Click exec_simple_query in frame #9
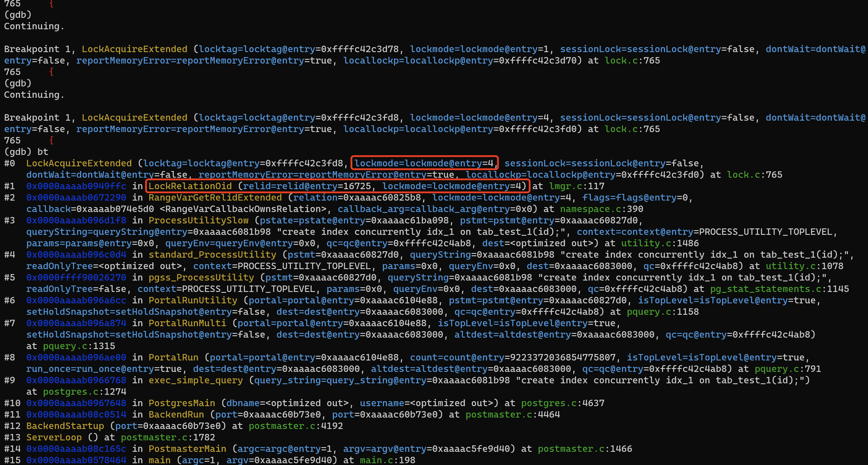 pyautogui.click(x=195, y=380)
